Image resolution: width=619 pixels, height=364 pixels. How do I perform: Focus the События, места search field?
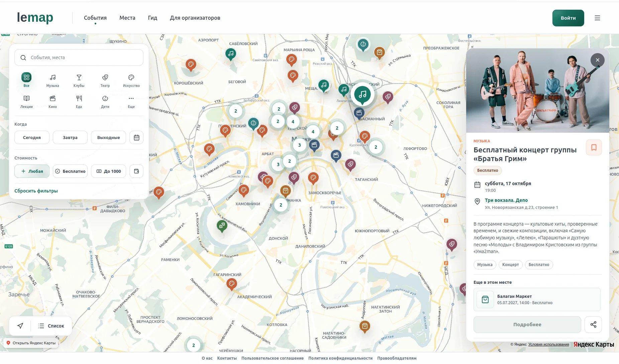pos(79,57)
